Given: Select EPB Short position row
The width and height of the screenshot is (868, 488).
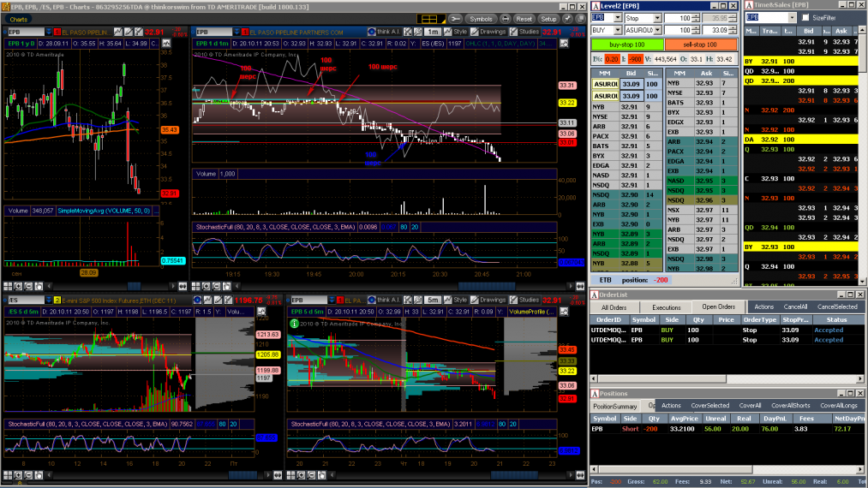Looking at the screenshot, I should click(x=727, y=429).
